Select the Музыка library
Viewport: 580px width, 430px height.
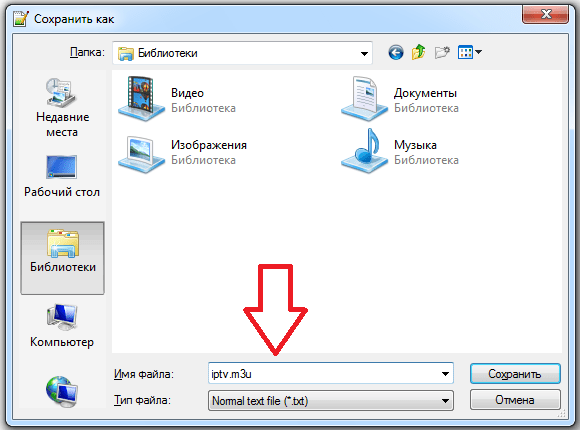pyautogui.click(x=400, y=151)
